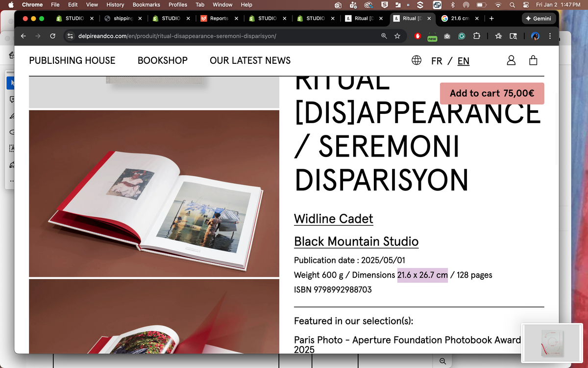Open the shopping bag on the website
Image resolution: width=588 pixels, height=368 pixels.
533,60
